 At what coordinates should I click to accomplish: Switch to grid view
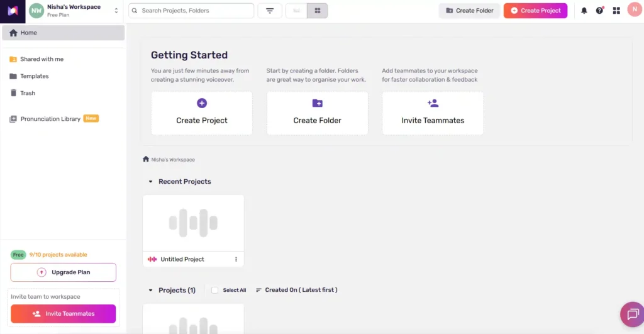(318, 11)
